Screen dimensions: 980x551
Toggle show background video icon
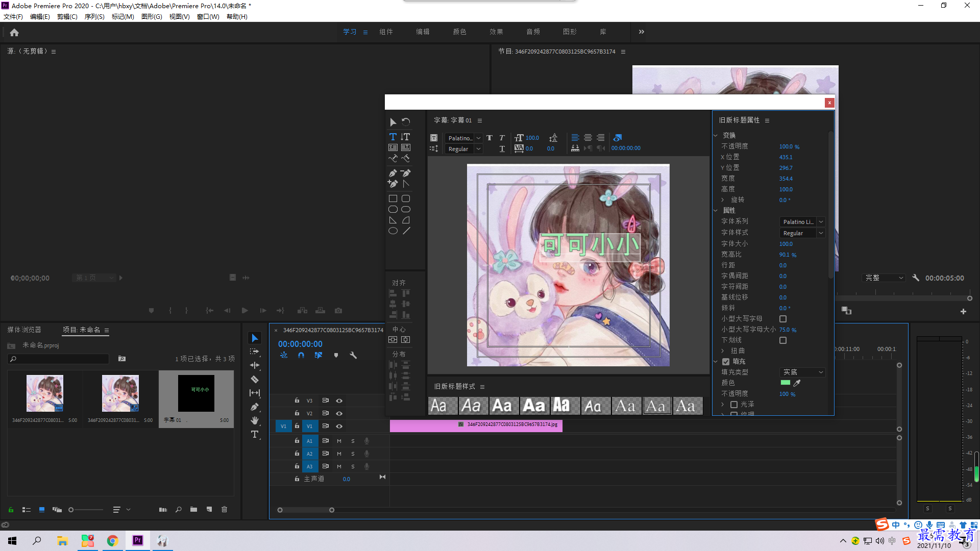tap(618, 138)
